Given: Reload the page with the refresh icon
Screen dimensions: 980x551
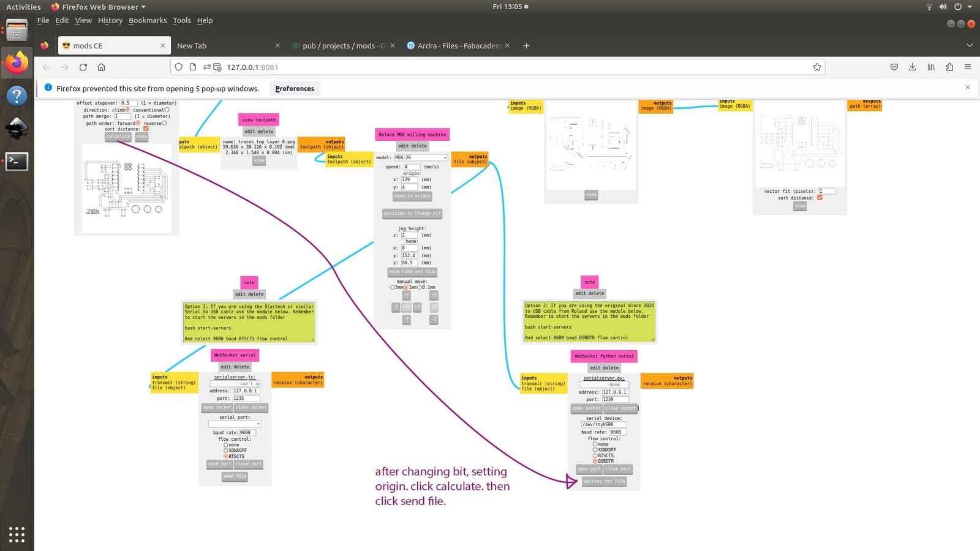Looking at the screenshot, I should 83,67.
